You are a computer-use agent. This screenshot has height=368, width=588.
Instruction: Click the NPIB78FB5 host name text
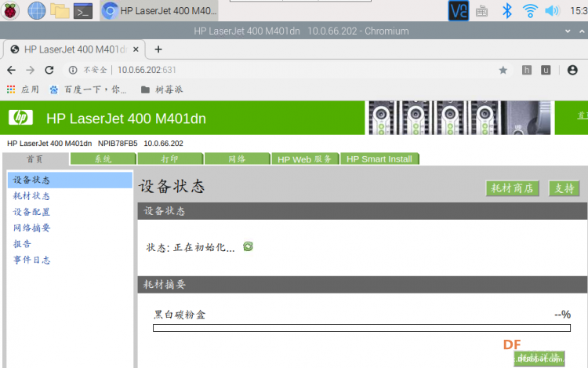click(x=118, y=144)
